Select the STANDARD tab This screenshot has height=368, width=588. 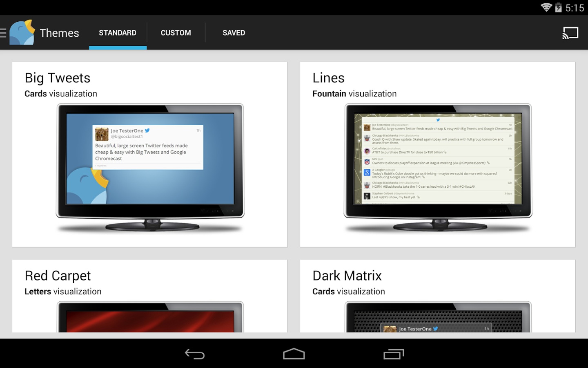click(x=117, y=33)
